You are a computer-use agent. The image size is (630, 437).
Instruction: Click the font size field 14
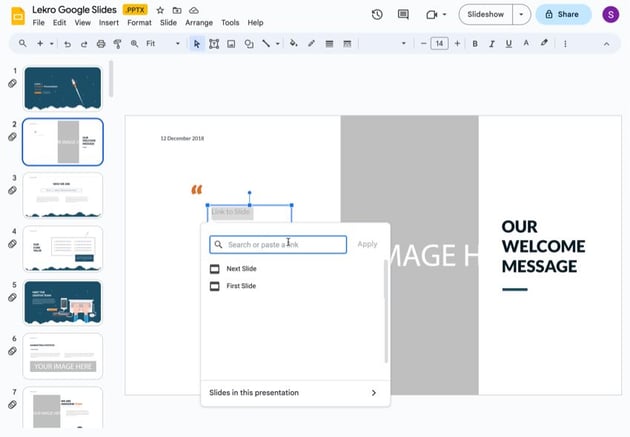coord(439,43)
